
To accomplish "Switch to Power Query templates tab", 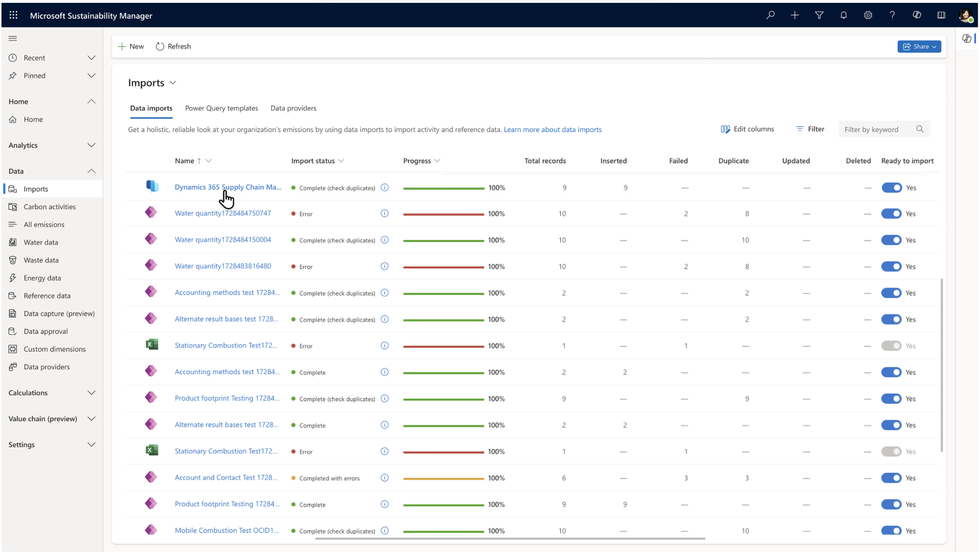I will (x=222, y=108).
